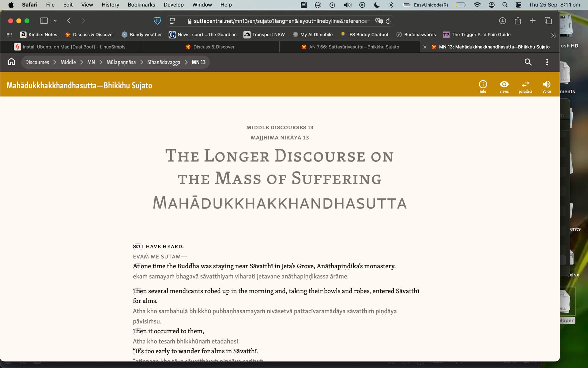Open the three-dot more options menu

(x=547, y=62)
